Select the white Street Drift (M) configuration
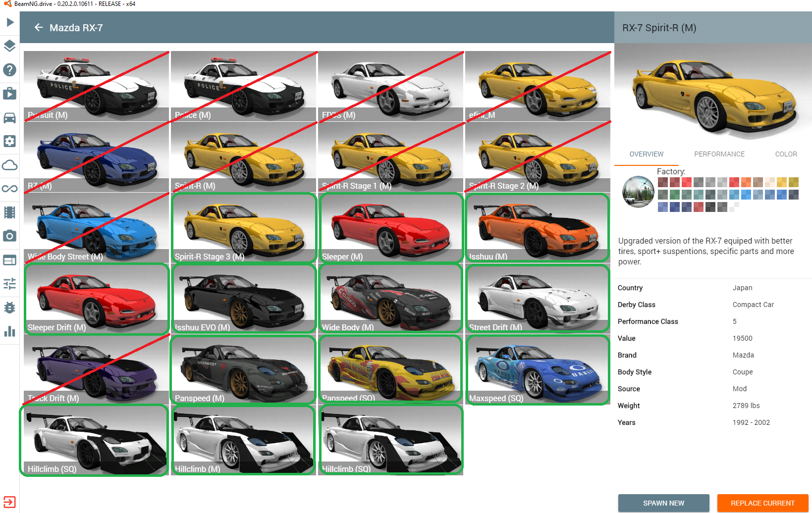 coord(538,299)
